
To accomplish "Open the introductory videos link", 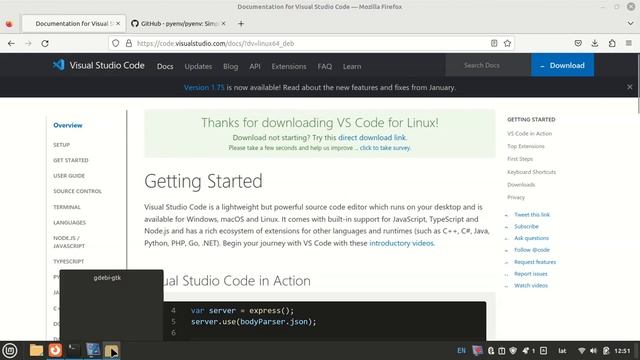I will [401, 243].
